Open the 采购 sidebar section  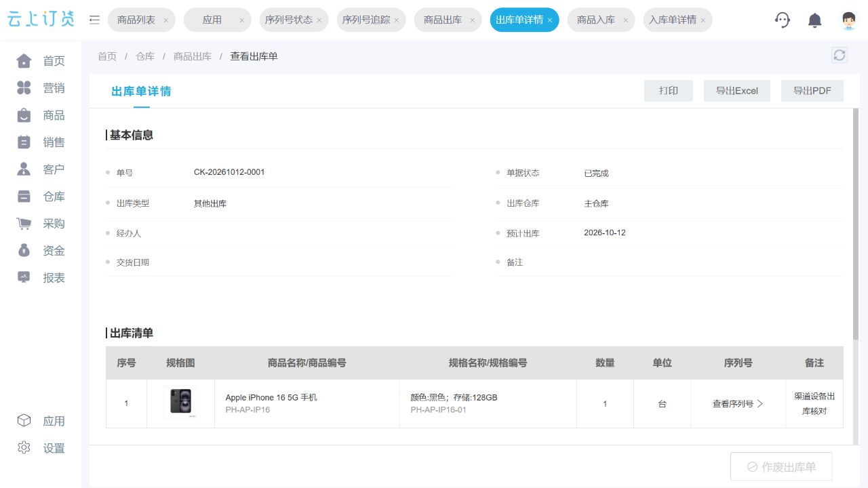[x=41, y=224]
